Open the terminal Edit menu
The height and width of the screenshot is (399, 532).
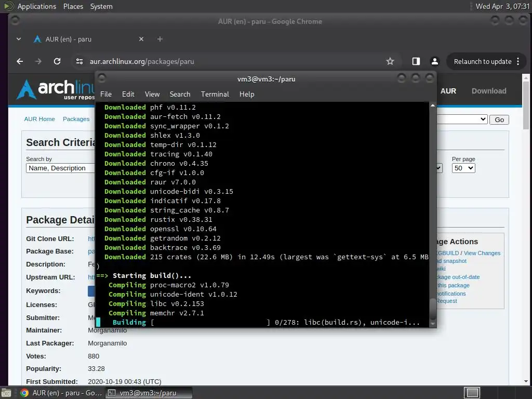pos(128,94)
